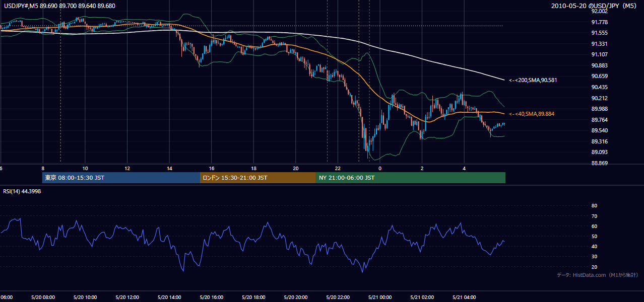644x302 pixels.
Task: Click RSI scale value 40
Action: pyautogui.click(x=594, y=246)
